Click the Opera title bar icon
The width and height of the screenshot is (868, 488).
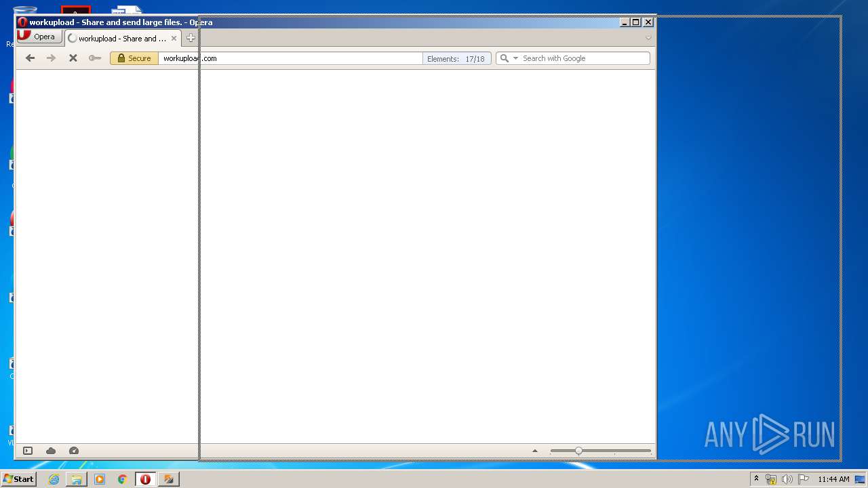click(22, 22)
